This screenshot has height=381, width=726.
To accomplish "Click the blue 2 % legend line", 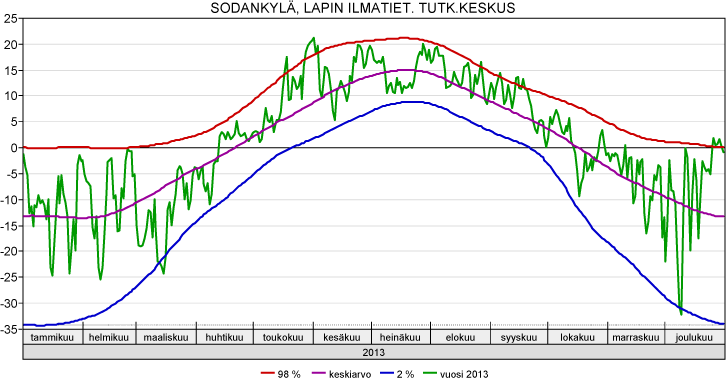I will [x=387, y=373].
